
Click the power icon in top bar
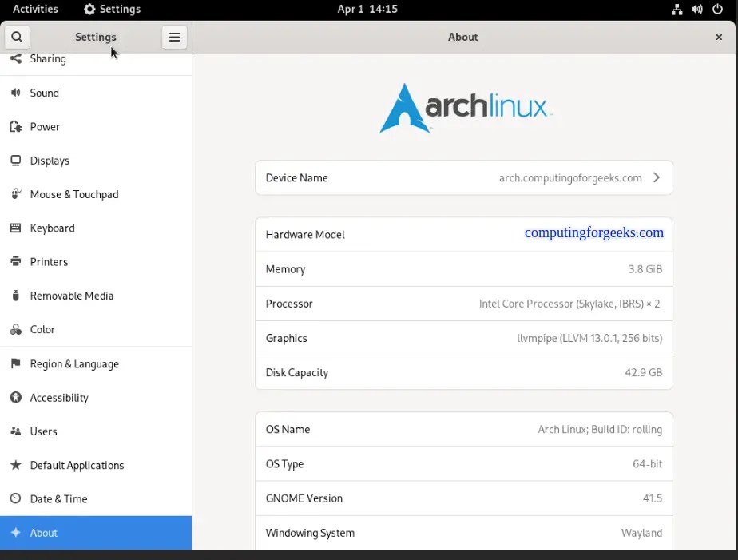pyautogui.click(x=717, y=10)
